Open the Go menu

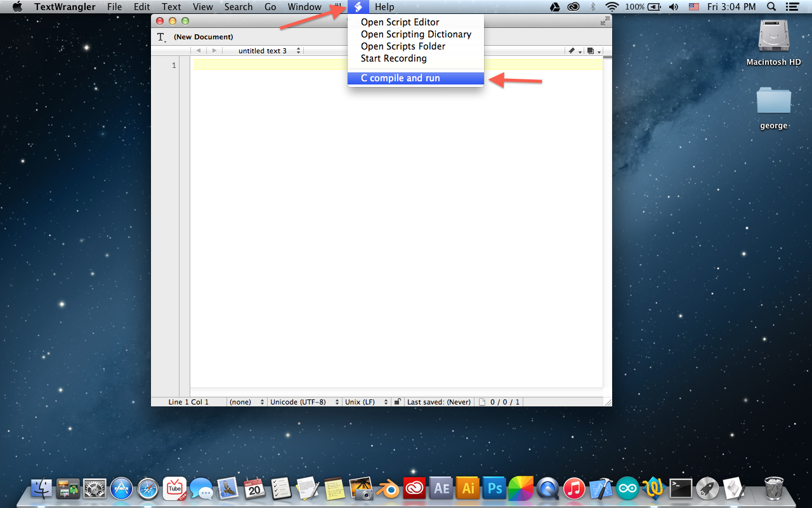coord(270,7)
